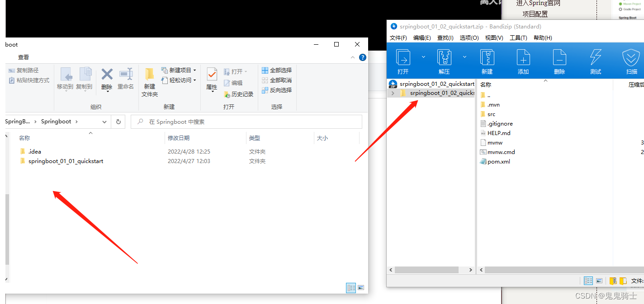Switch Bandizip to details list view icon
This screenshot has width=644, height=304.
(x=588, y=281)
